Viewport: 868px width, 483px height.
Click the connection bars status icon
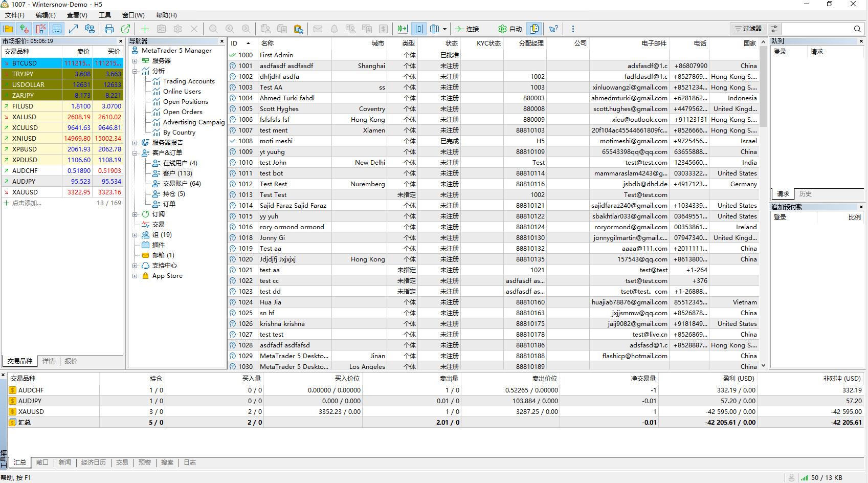click(x=805, y=477)
